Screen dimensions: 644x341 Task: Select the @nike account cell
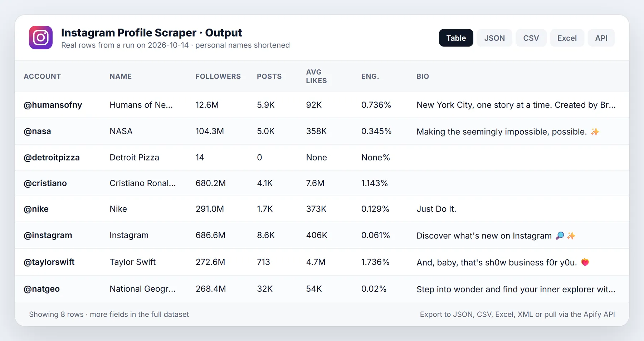pos(36,209)
